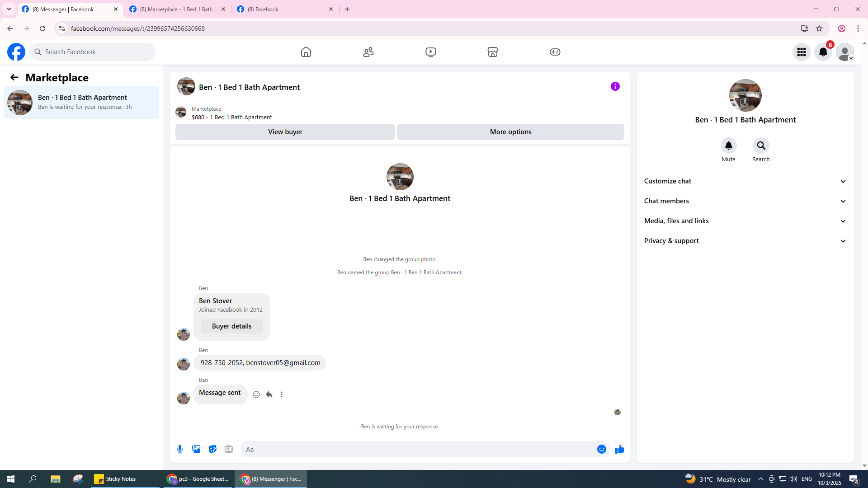
Task: Click the View buyer button
Action: coord(285,132)
